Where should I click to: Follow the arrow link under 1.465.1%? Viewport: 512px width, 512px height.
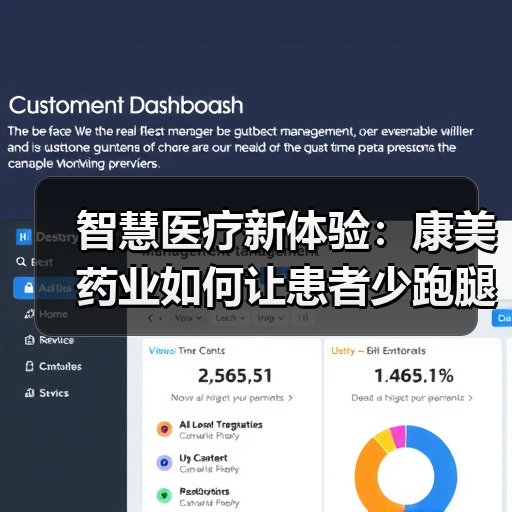click(x=412, y=398)
